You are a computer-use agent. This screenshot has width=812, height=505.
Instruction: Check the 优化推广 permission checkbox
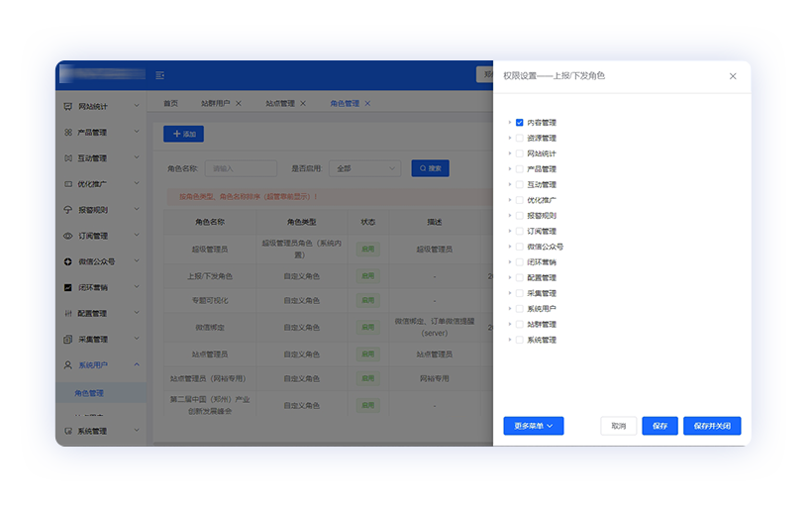click(x=520, y=200)
